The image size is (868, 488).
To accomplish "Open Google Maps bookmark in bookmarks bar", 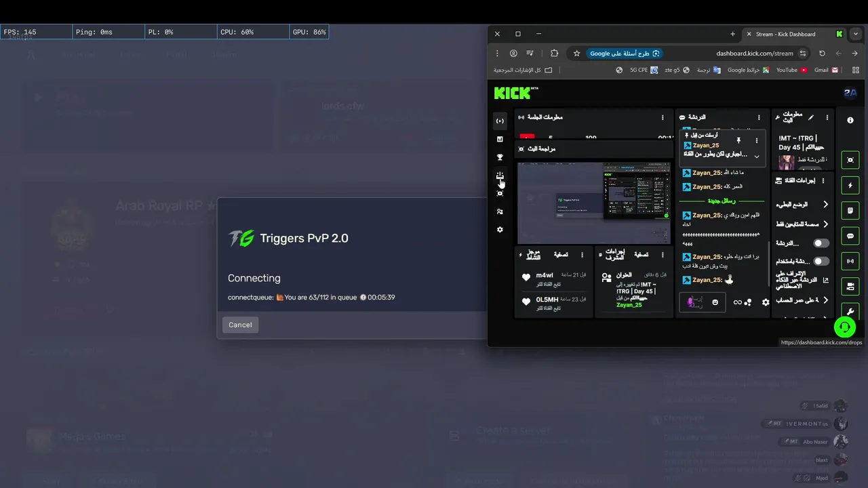I will pos(748,70).
